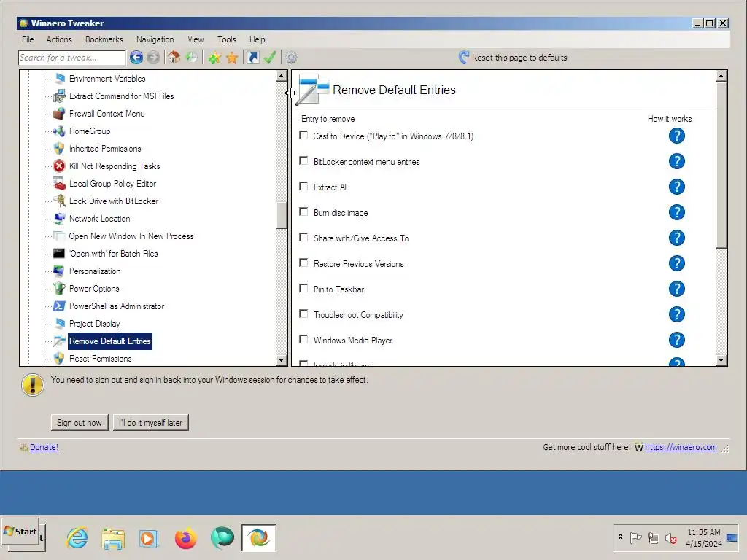This screenshot has height=560, width=747.
Task: Tick the Extract All checkbox
Action: point(303,186)
